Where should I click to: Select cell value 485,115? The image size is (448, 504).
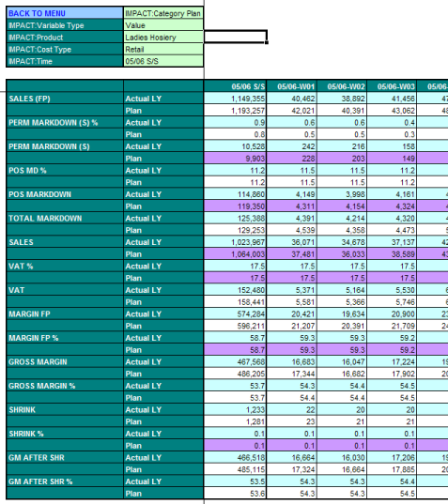click(235, 469)
